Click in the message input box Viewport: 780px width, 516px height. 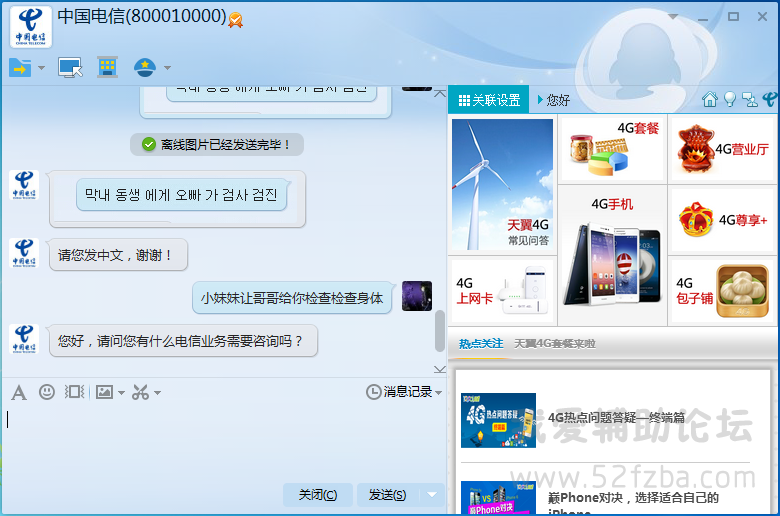pos(224,443)
